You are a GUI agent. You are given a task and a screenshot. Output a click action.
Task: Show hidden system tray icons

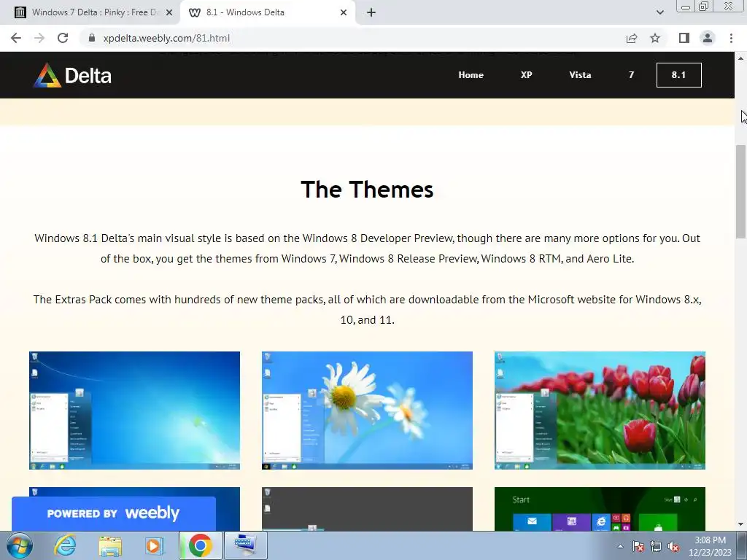(620, 546)
